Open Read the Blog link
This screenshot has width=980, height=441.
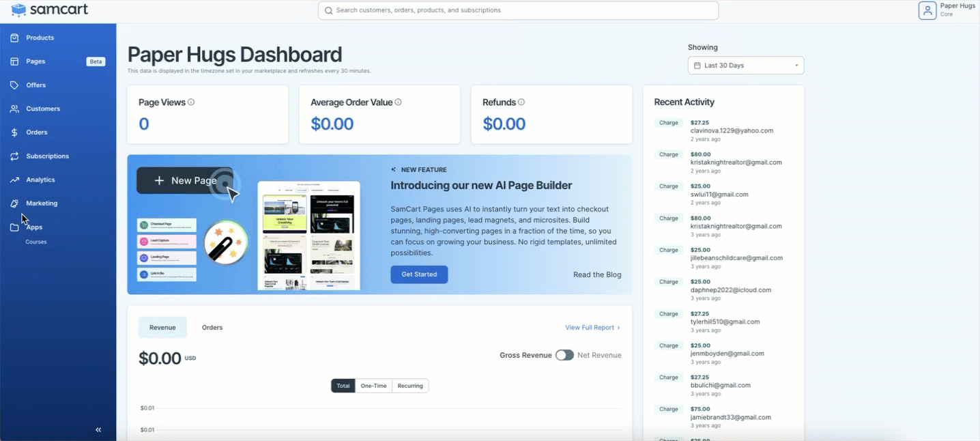(597, 274)
